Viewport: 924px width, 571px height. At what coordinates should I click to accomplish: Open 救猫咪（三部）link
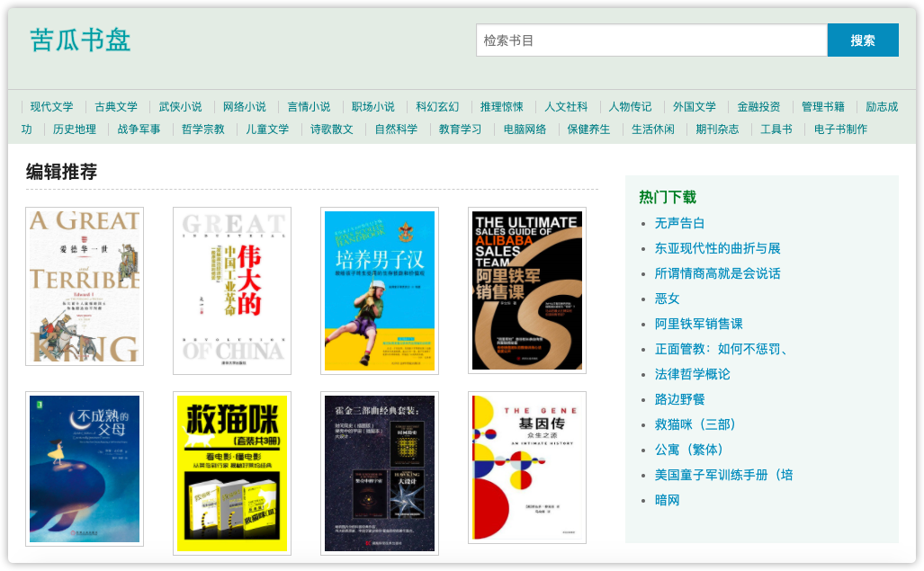pyautogui.click(x=695, y=424)
